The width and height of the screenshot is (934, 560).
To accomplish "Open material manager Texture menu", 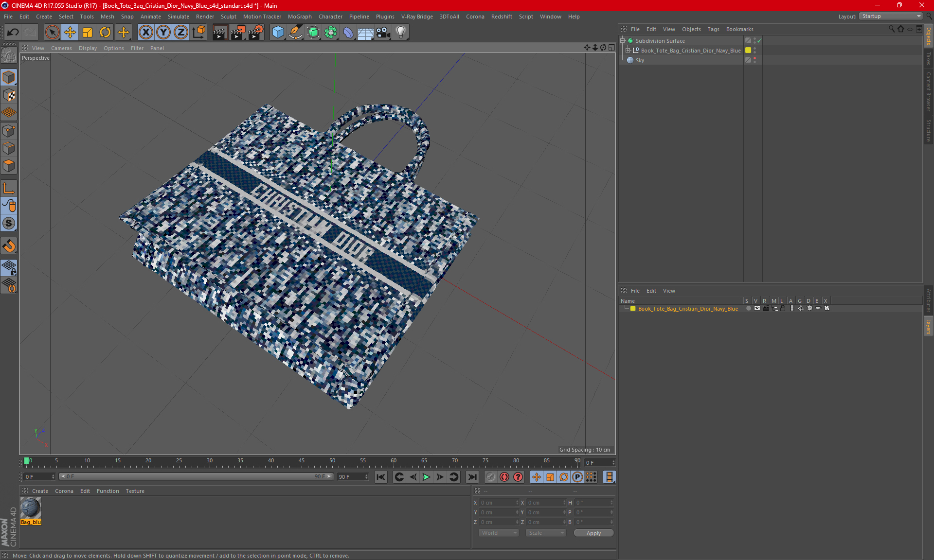I will pos(135,491).
